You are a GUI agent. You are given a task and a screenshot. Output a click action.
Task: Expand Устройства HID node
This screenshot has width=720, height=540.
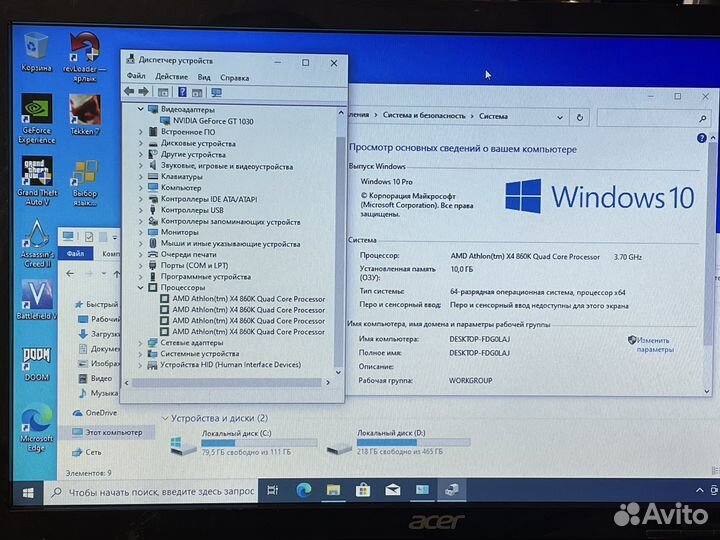141,365
